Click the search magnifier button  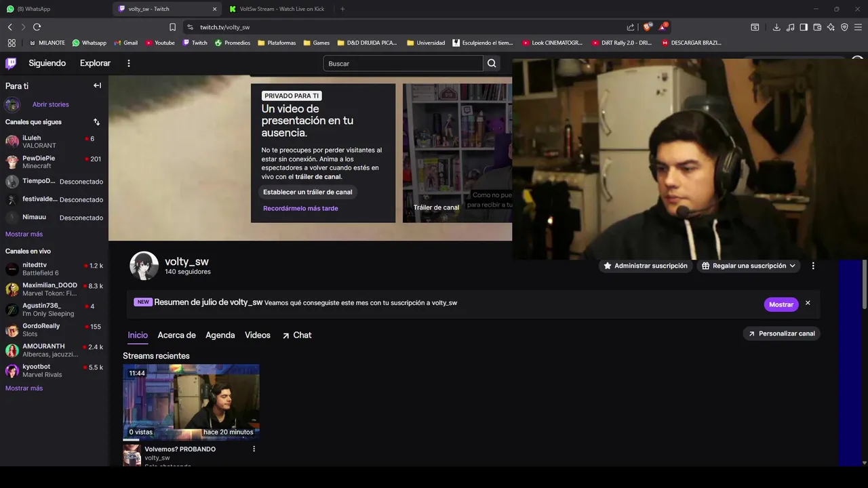[492, 63]
